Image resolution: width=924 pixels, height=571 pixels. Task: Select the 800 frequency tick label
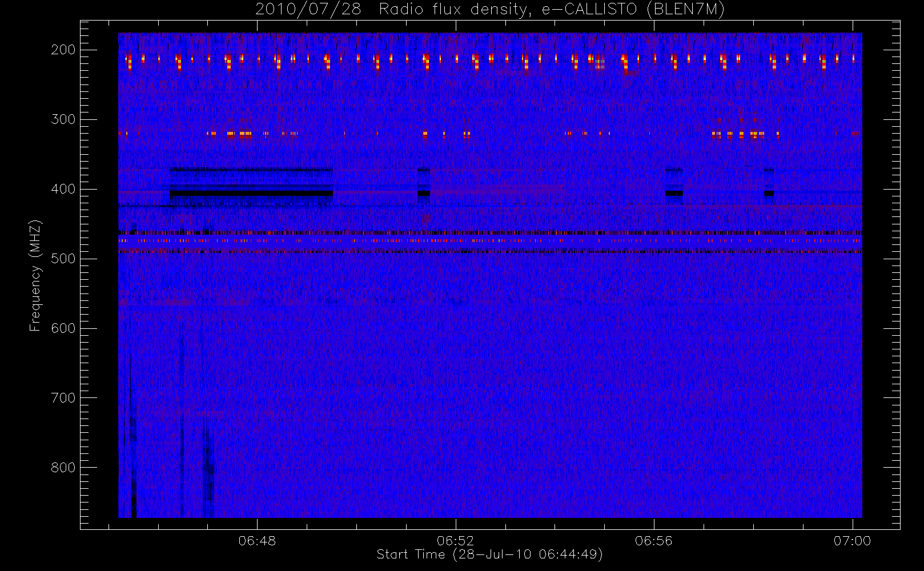coord(63,468)
